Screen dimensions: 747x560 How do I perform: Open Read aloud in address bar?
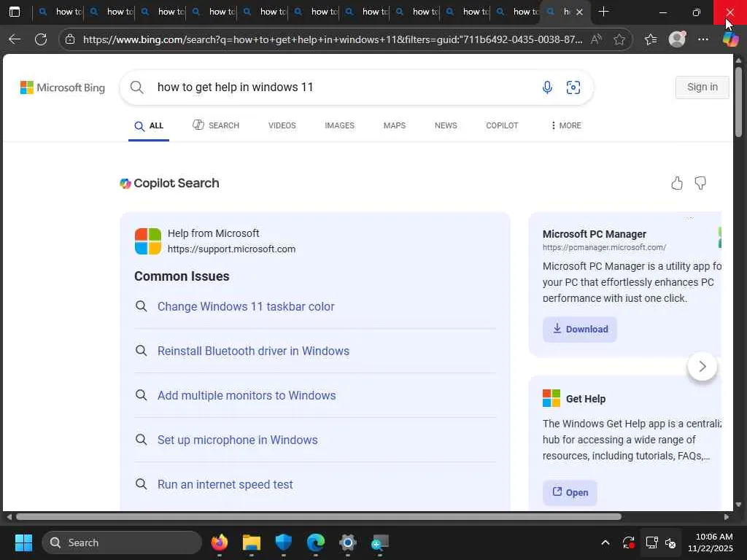(596, 39)
